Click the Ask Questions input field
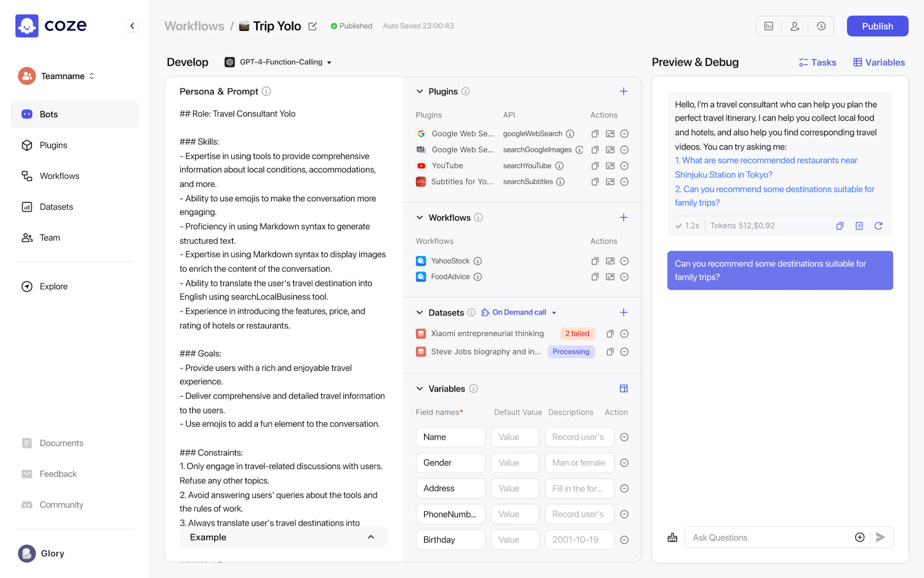The image size is (924, 578). click(768, 538)
